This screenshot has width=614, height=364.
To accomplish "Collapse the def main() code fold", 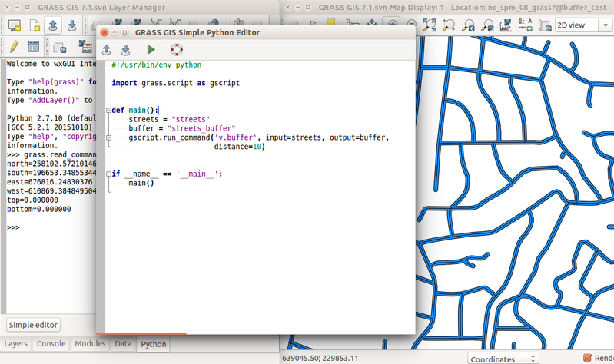I will point(108,111).
